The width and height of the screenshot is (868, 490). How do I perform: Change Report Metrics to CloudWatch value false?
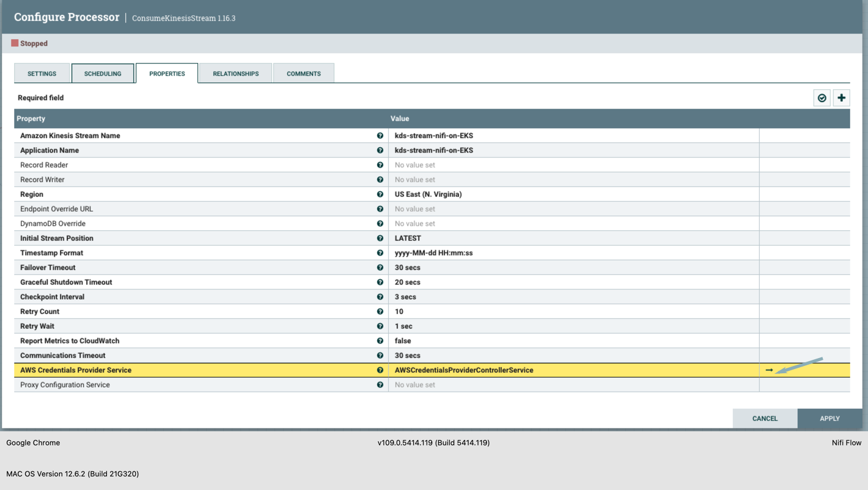(574, 341)
